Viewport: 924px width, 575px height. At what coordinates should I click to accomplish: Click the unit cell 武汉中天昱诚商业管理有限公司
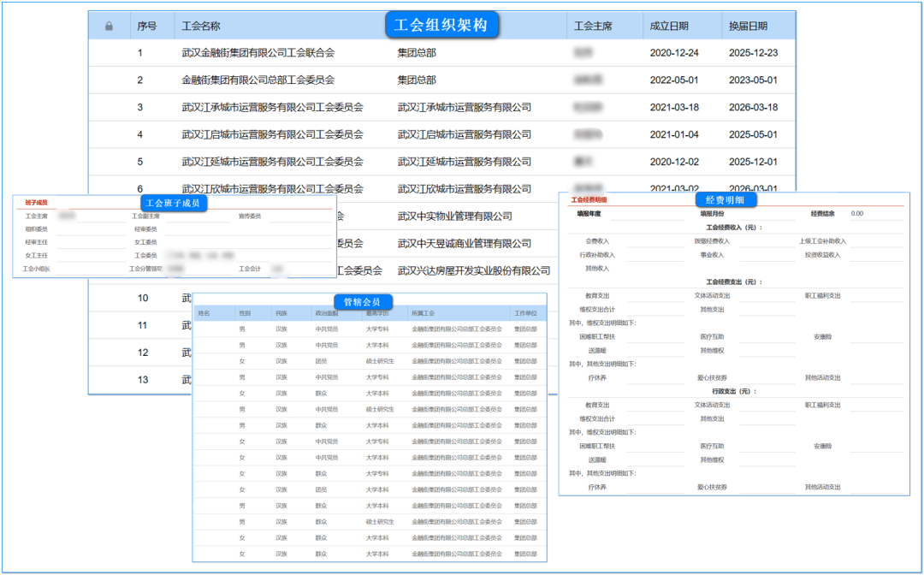[x=464, y=243]
